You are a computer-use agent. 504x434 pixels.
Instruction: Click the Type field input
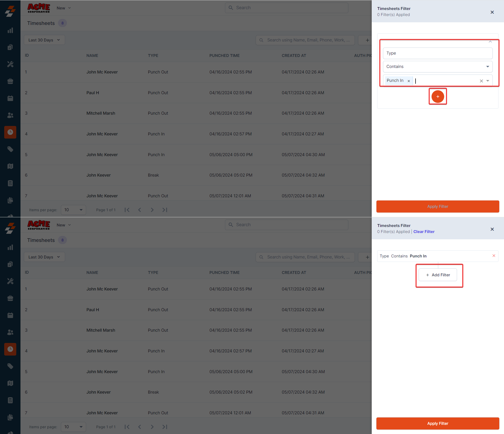pyautogui.click(x=438, y=53)
